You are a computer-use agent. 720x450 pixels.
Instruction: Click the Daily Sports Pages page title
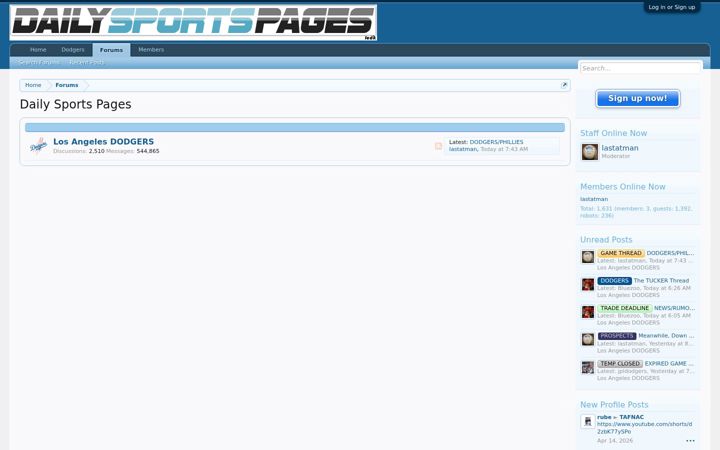[75, 105]
